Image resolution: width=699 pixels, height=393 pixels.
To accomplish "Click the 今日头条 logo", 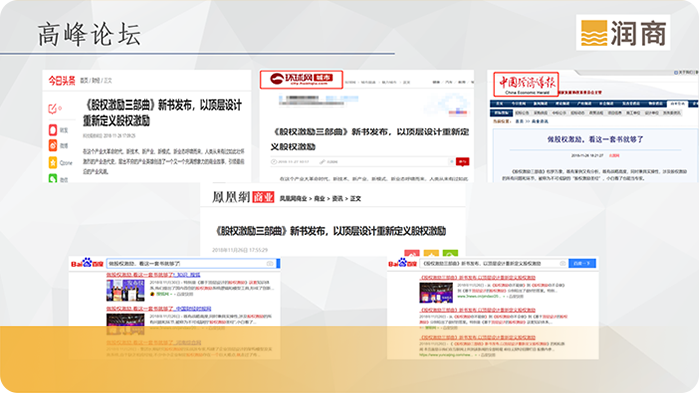I will click(62, 81).
